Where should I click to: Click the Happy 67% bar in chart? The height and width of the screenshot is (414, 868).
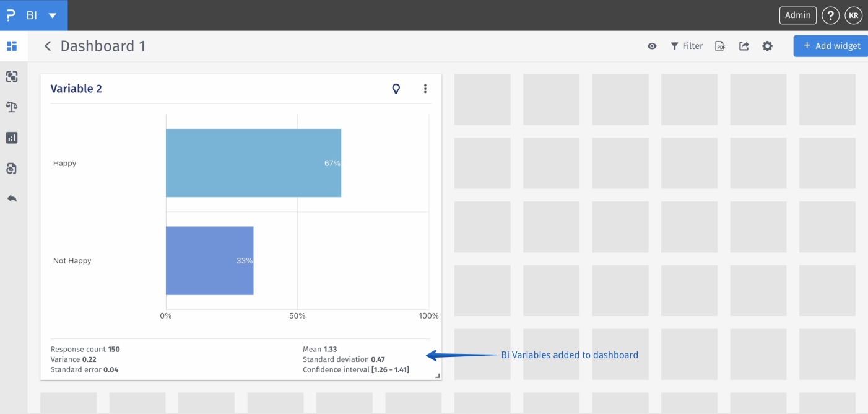[x=253, y=163]
